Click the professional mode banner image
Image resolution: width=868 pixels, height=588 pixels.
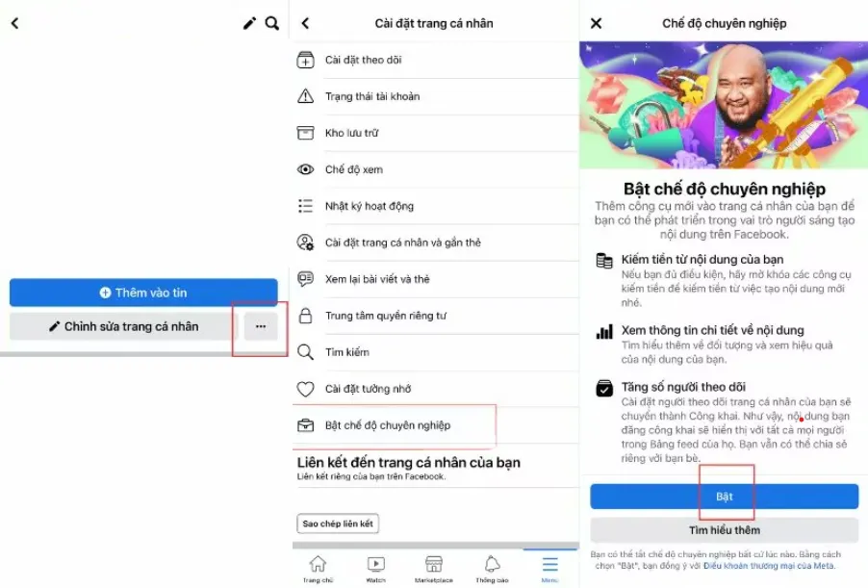point(724,105)
